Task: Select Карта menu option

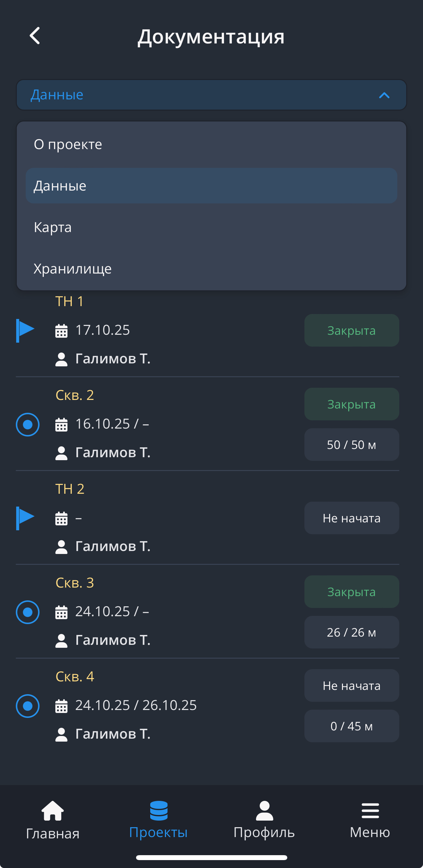Action: click(53, 227)
